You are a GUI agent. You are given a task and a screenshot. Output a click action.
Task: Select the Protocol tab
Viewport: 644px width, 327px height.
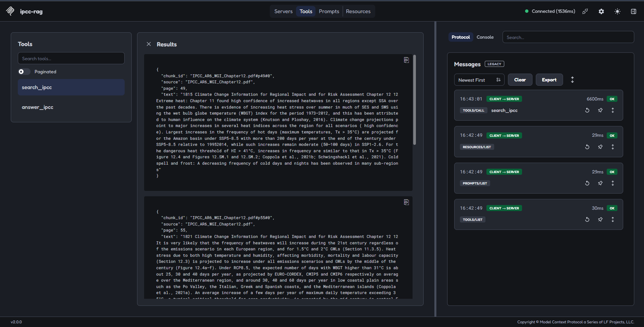click(x=461, y=37)
